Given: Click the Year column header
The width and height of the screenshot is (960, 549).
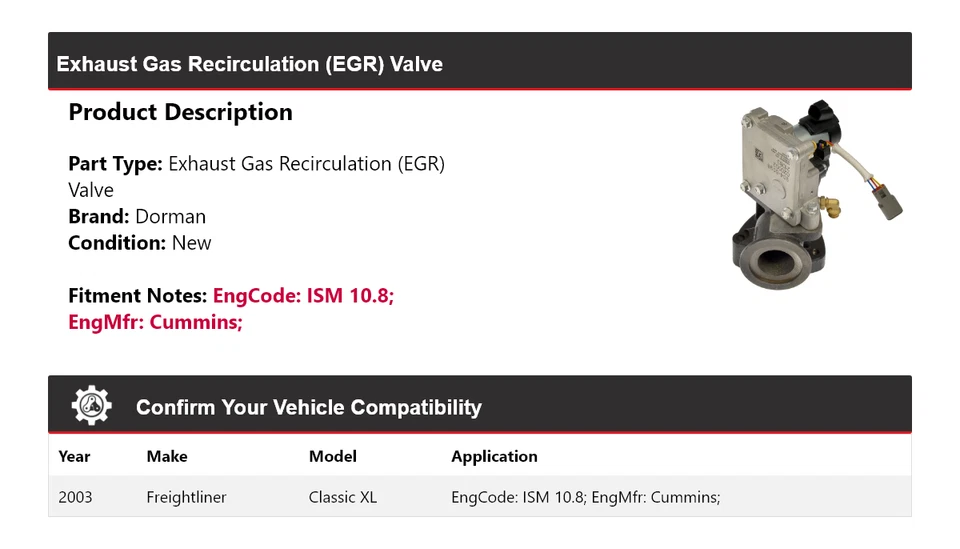Looking at the screenshot, I should (74, 456).
